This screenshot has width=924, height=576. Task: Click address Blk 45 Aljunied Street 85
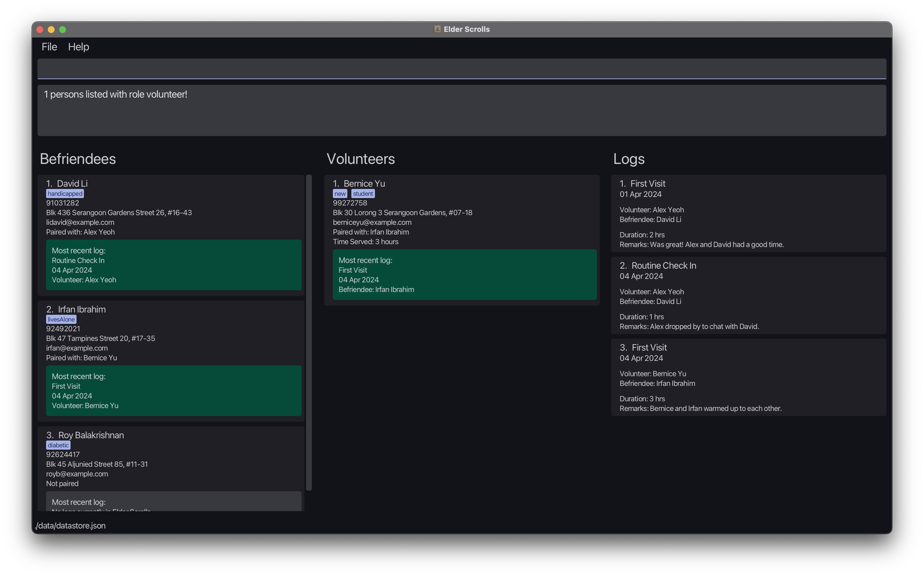pyautogui.click(x=97, y=464)
